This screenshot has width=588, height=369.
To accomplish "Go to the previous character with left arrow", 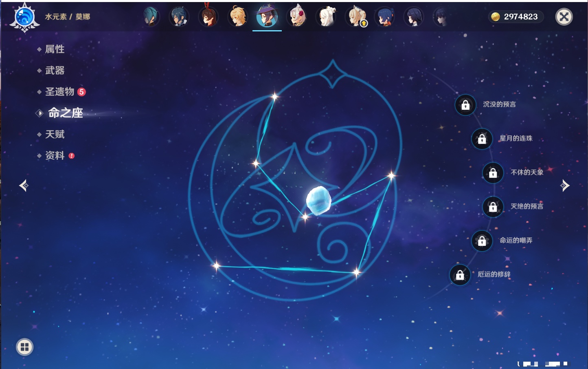I will [x=24, y=186].
